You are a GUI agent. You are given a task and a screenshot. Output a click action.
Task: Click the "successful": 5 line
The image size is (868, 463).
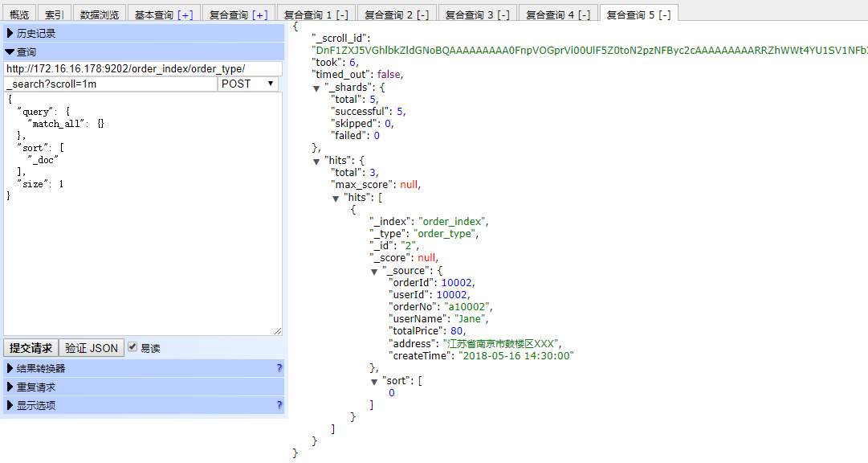(368, 112)
